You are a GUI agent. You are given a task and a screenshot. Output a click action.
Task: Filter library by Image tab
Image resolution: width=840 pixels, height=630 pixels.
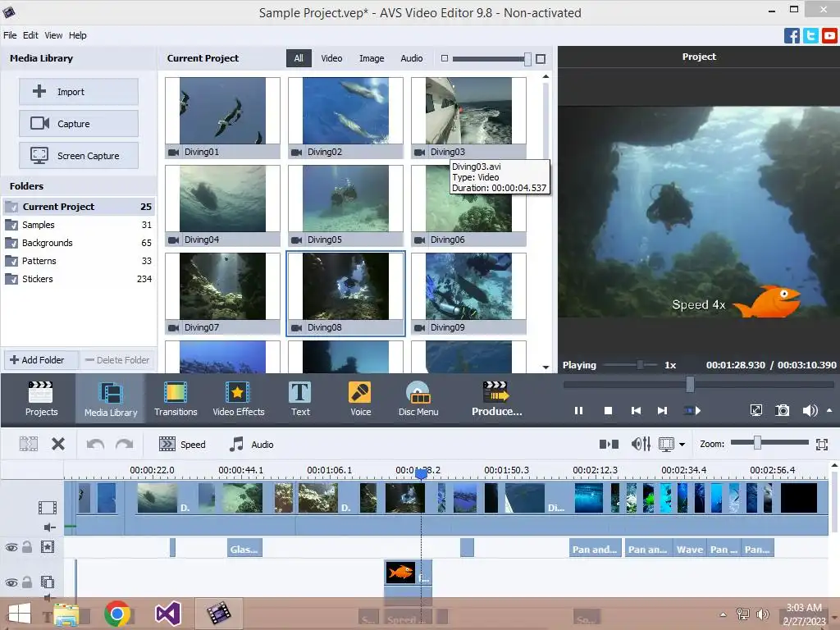372,58
